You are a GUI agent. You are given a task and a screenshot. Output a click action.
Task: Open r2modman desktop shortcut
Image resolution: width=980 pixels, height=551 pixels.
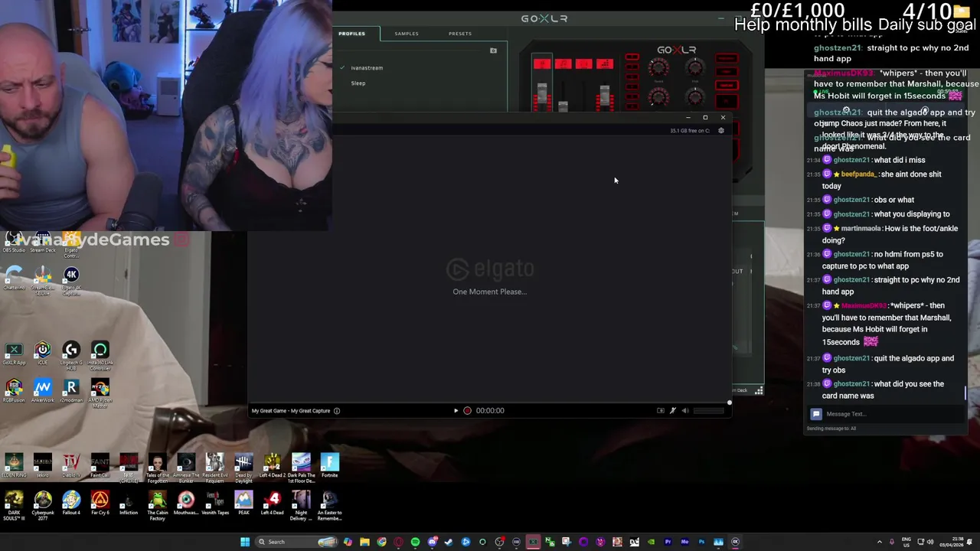(71, 391)
